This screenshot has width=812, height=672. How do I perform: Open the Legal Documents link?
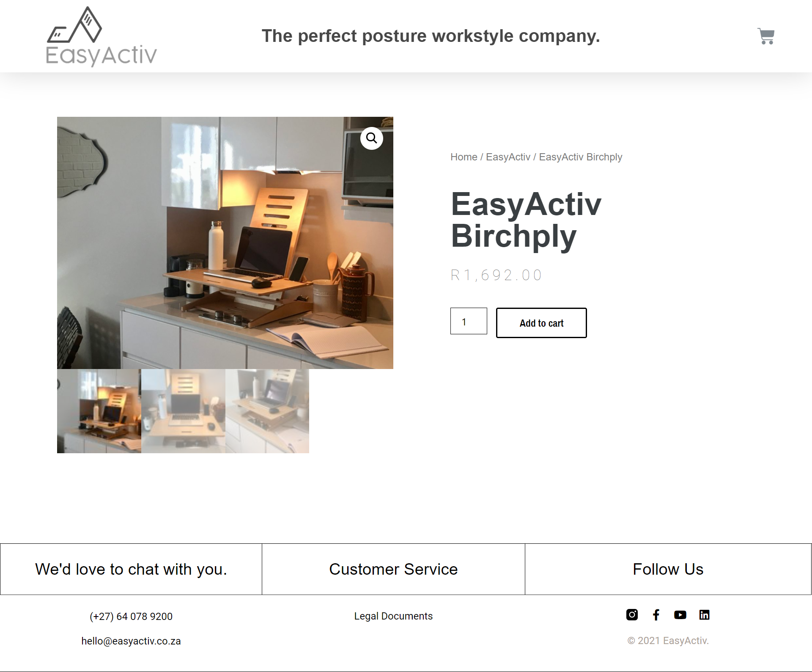point(393,616)
